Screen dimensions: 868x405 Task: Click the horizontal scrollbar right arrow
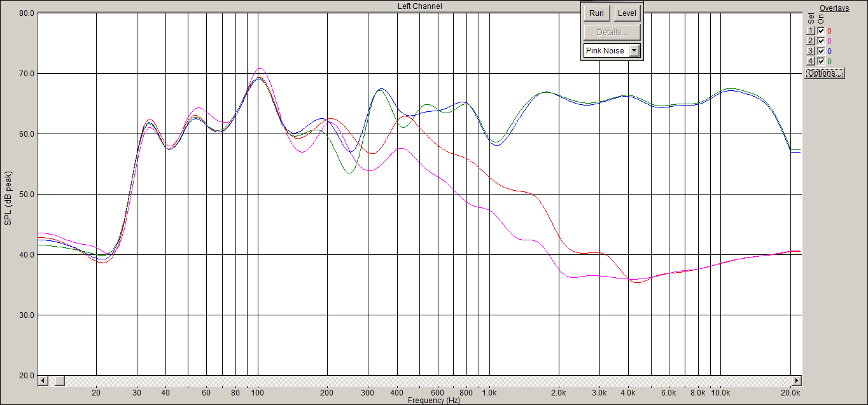[796, 380]
